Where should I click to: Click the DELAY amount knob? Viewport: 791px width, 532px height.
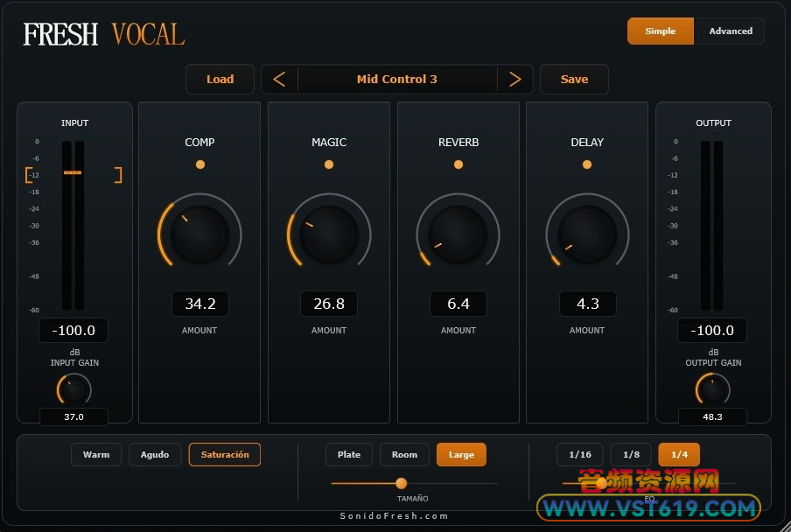coord(587,234)
